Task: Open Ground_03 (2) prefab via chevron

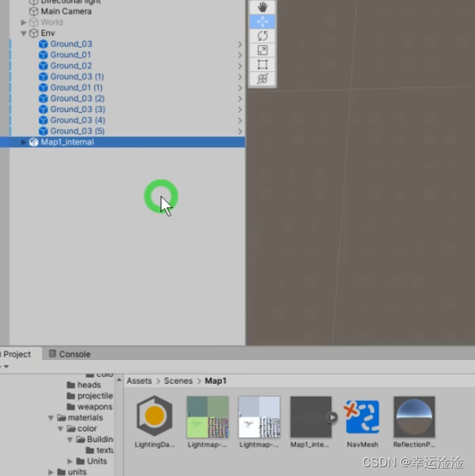Action: pos(240,99)
